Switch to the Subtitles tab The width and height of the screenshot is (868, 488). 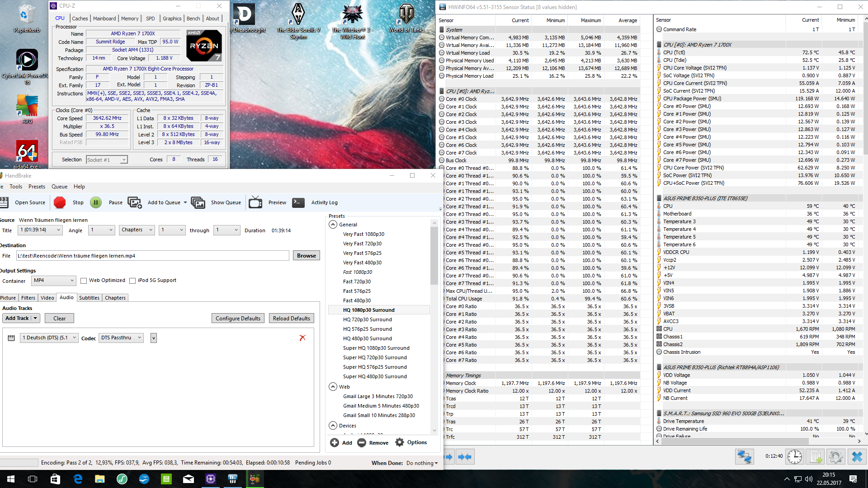click(x=89, y=298)
